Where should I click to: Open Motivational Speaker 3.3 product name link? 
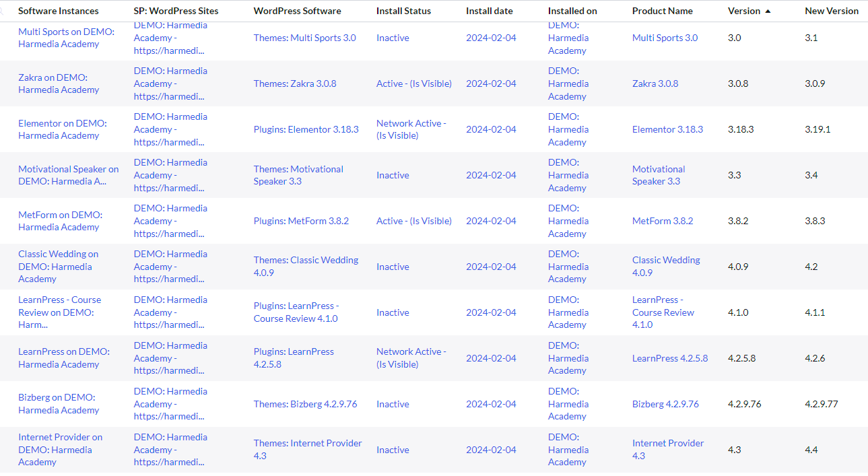tap(658, 175)
